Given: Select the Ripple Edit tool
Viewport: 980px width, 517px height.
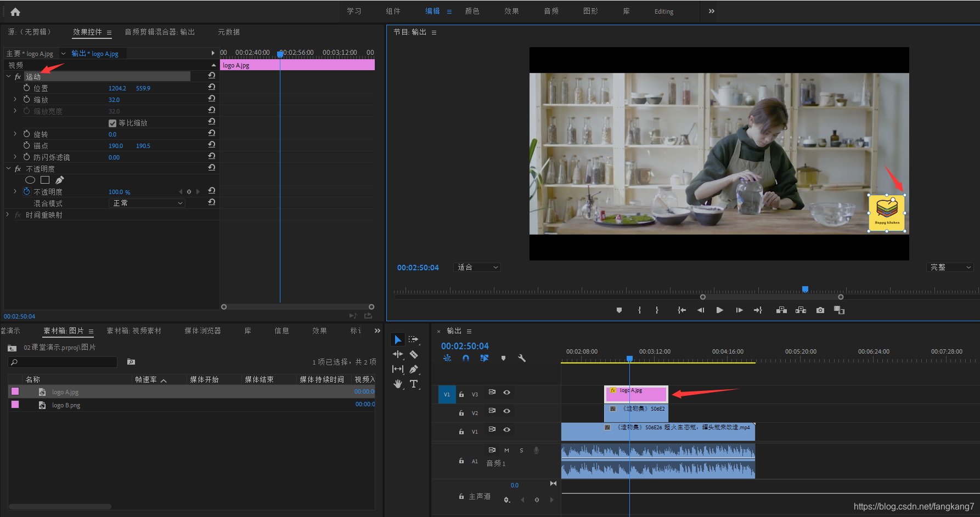Looking at the screenshot, I should [398, 355].
